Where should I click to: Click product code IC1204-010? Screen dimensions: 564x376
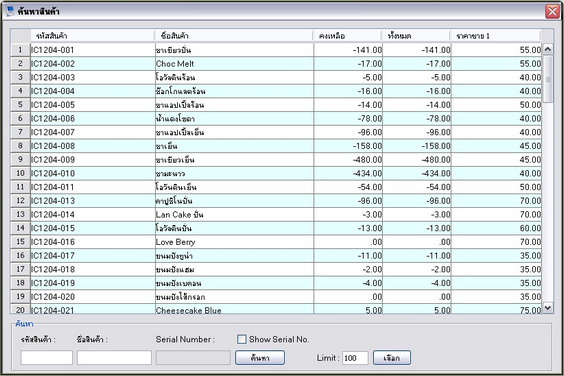(x=53, y=173)
